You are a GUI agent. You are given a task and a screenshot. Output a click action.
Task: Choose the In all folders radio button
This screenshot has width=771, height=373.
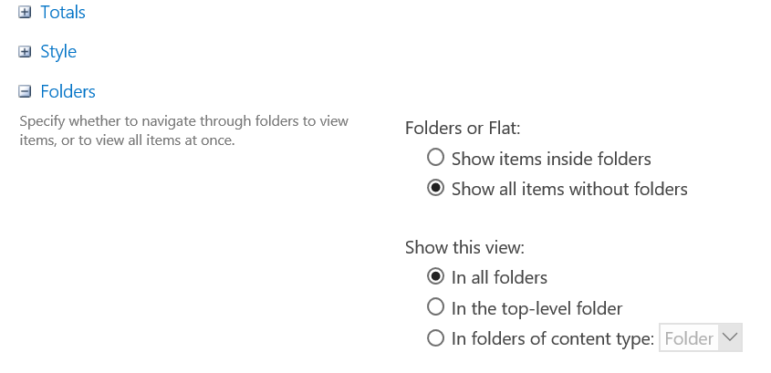point(436,277)
